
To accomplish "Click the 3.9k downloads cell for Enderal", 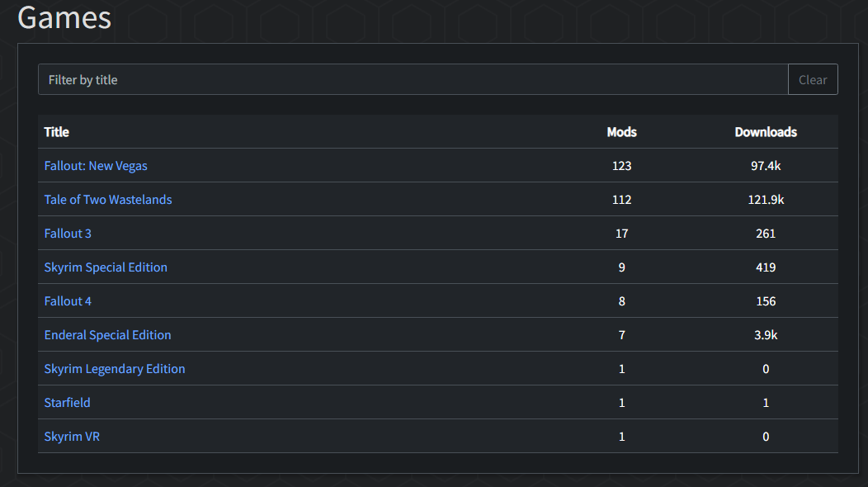I will tap(766, 334).
